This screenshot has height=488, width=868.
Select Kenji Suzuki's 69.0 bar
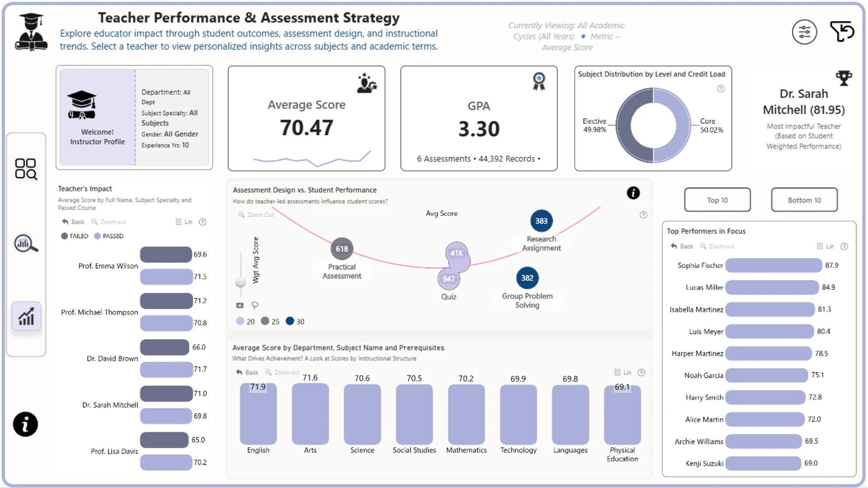click(763, 463)
